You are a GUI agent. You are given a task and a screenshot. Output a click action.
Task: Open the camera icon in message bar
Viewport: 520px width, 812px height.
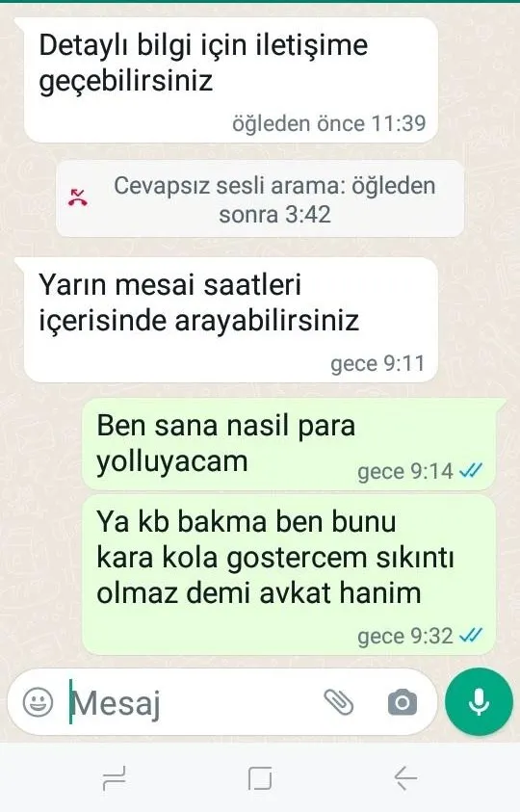pos(402,703)
